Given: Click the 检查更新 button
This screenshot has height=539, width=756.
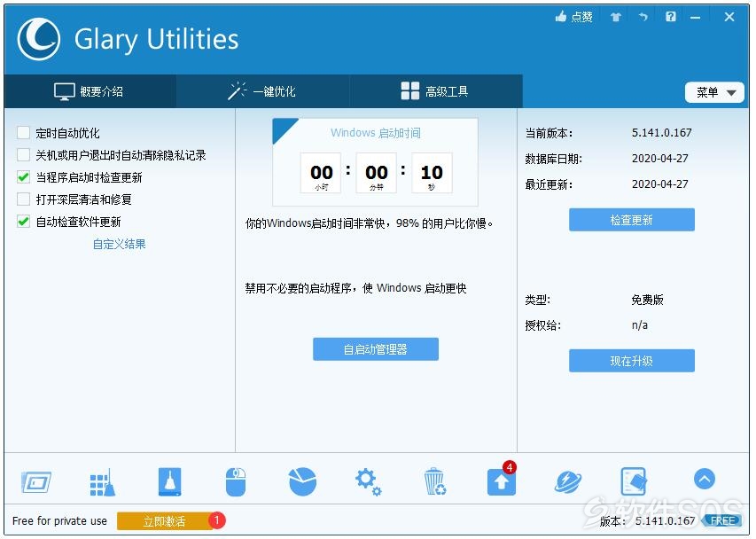Looking at the screenshot, I should pos(632,220).
